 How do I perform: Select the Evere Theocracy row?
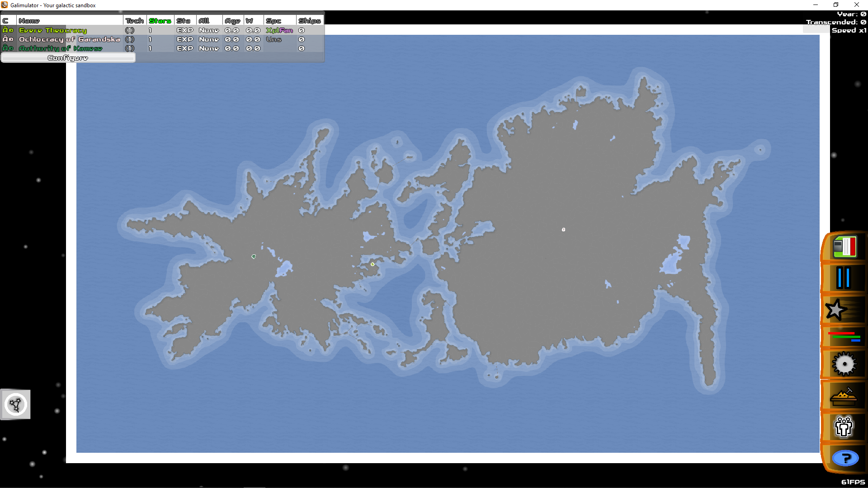tap(53, 30)
